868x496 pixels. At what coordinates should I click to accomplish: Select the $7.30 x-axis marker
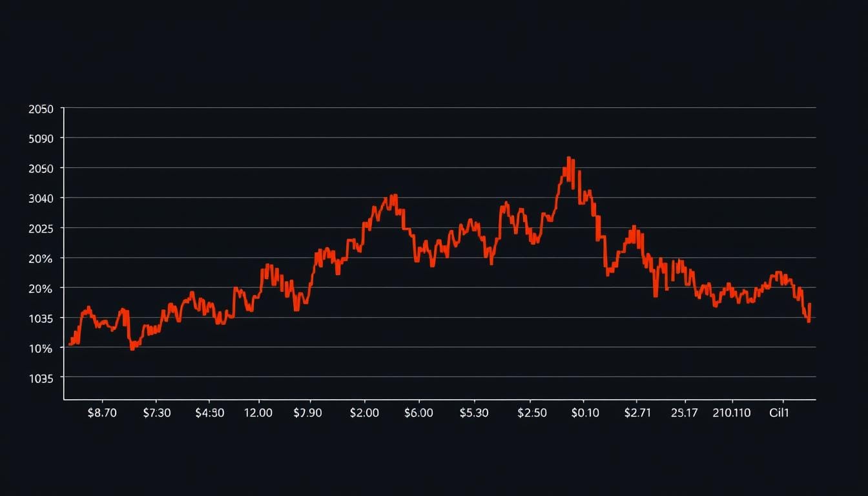click(156, 413)
